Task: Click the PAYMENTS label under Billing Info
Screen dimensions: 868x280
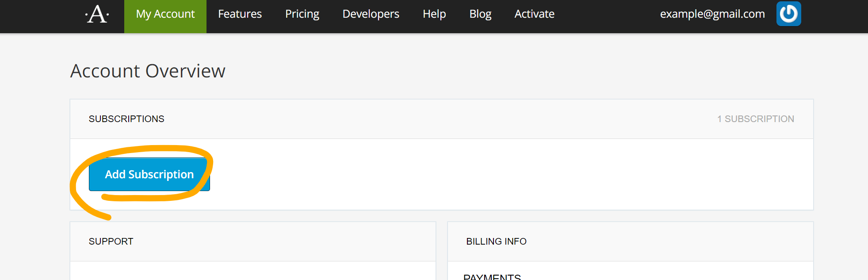Action: click(x=492, y=276)
